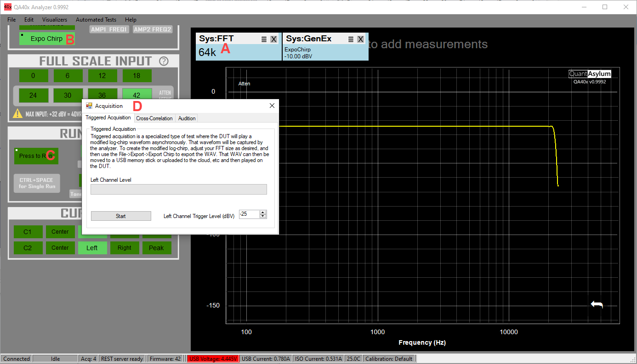Maximize the QA40x Analyzer window
The height and width of the screenshot is (364, 637).
coord(605,7)
